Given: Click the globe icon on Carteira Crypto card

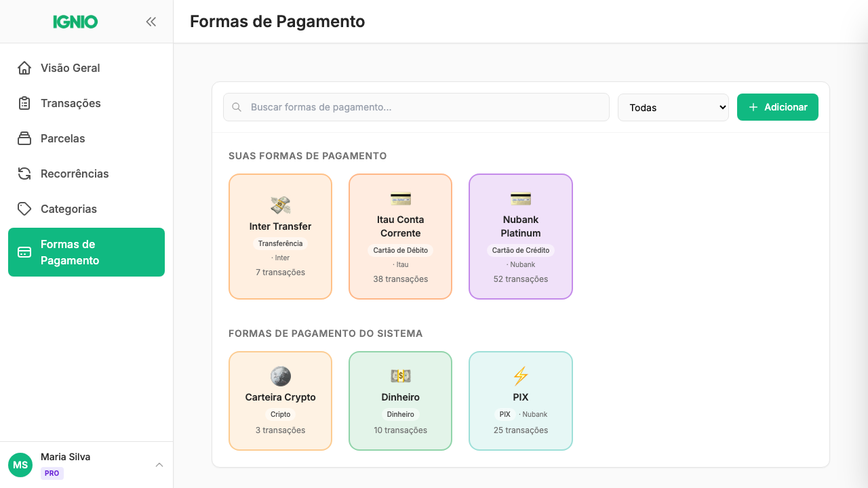Looking at the screenshot, I should tap(280, 376).
